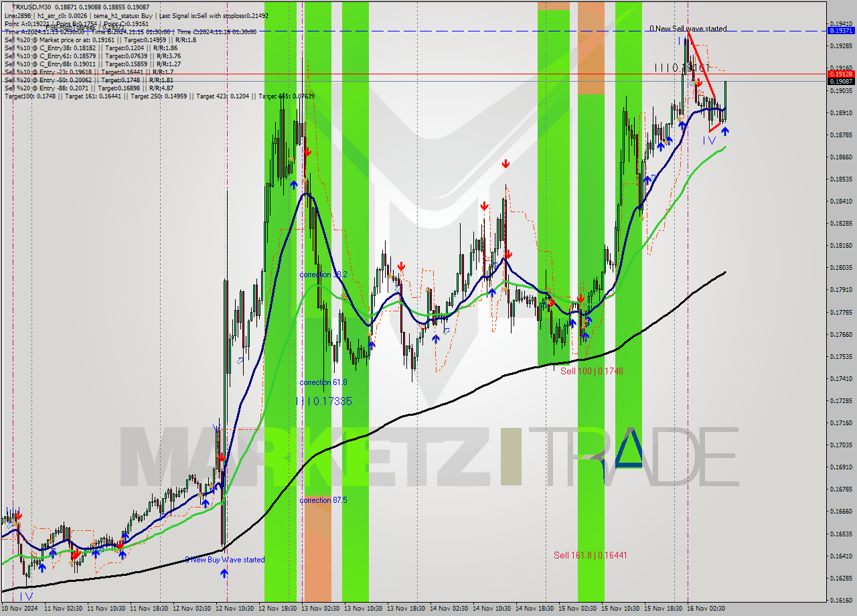Select the 'Sell %20 @ Entry -50' line
This screenshot has height=616, width=857.
88,80
